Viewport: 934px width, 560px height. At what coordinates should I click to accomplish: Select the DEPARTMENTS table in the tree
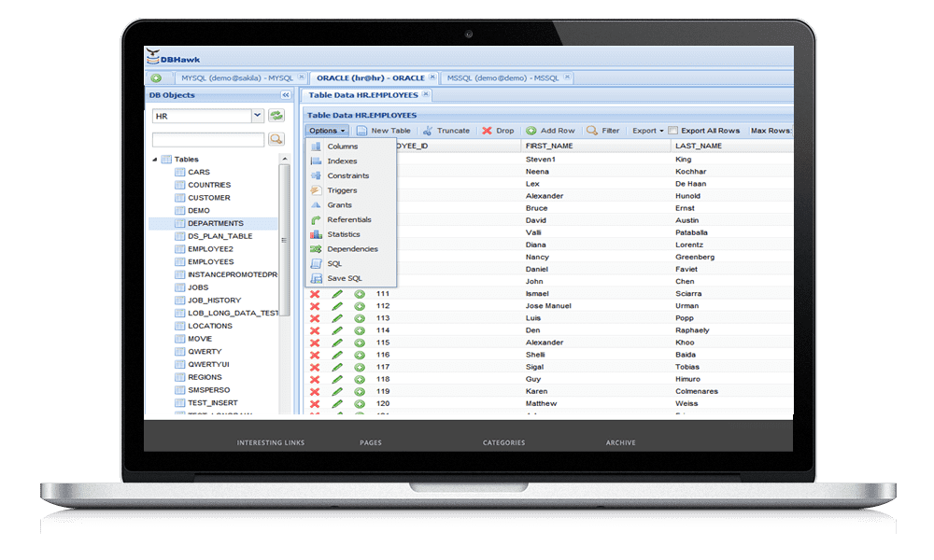pyautogui.click(x=215, y=223)
